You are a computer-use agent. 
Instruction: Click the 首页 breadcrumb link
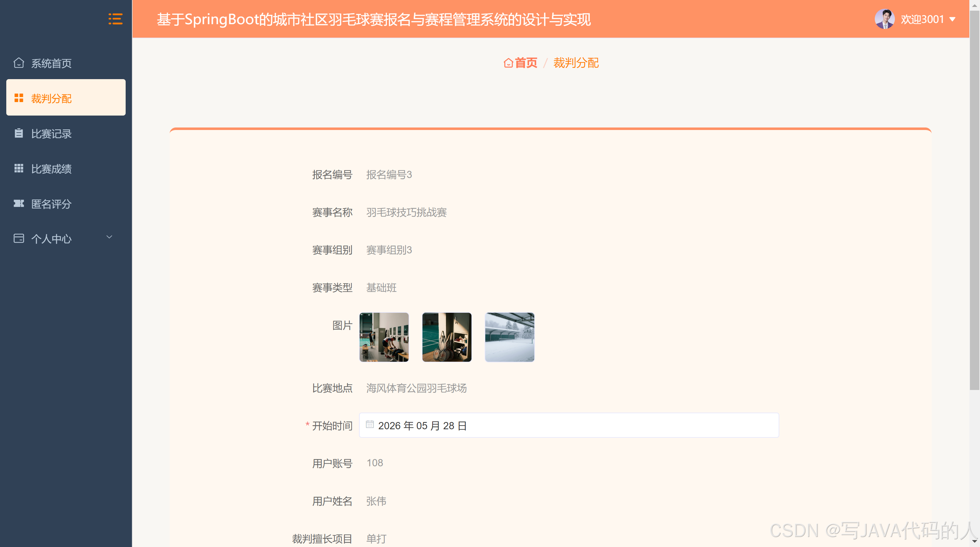526,63
